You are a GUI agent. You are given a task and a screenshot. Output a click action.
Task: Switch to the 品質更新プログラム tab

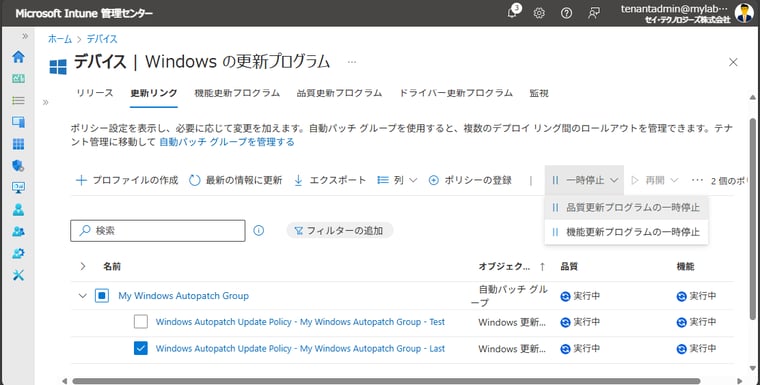(x=339, y=93)
